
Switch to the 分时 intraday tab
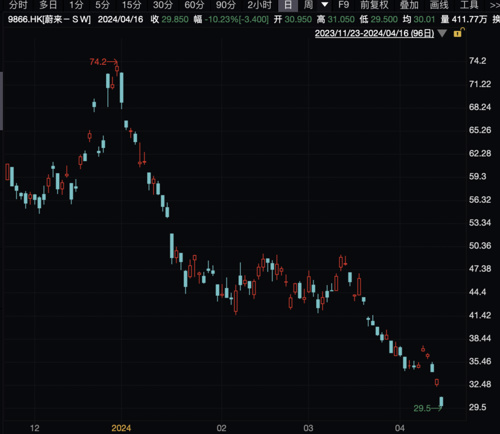(x=18, y=5)
